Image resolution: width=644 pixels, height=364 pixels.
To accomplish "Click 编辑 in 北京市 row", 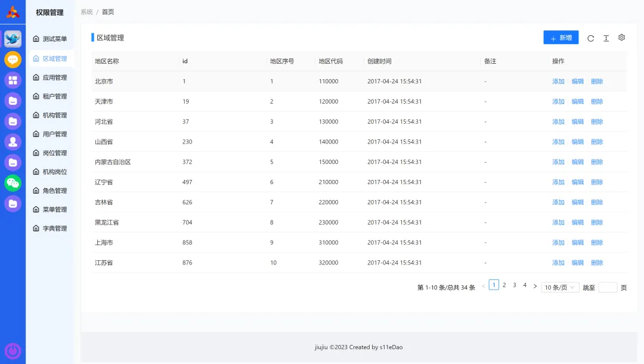I will (x=577, y=81).
